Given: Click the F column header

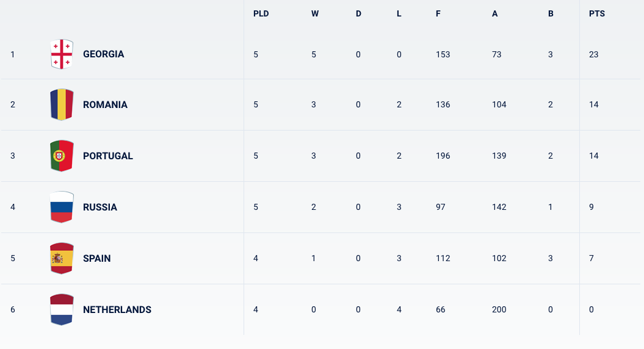Looking at the screenshot, I should point(438,13).
